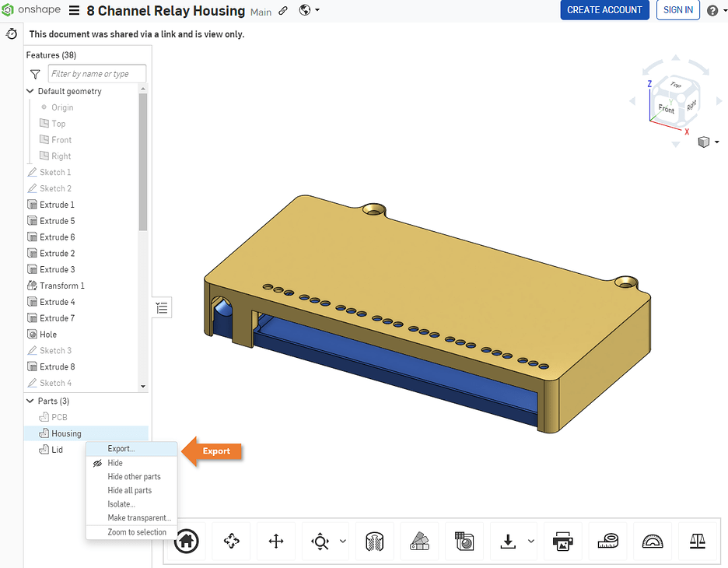Click the print drawing icon
The width and height of the screenshot is (728, 568).
point(562,541)
